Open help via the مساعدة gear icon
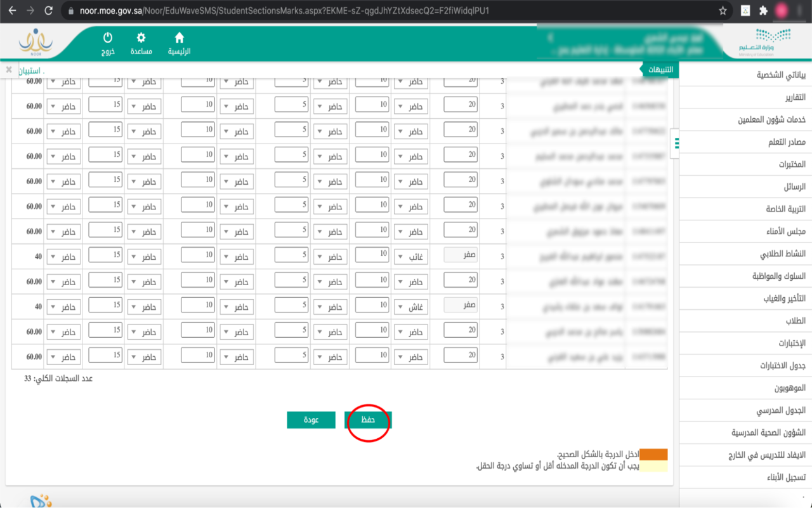This screenshot has width=812, height=508. tap(141, 44)
